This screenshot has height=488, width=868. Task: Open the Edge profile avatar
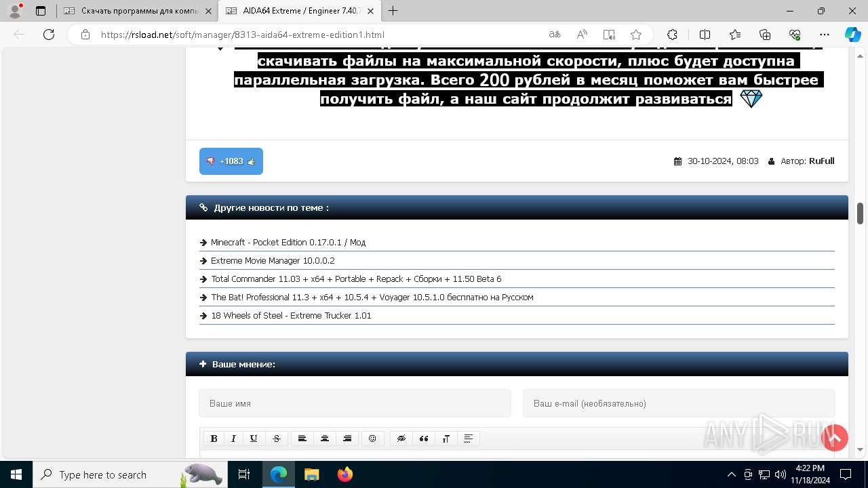coord(15,11)
